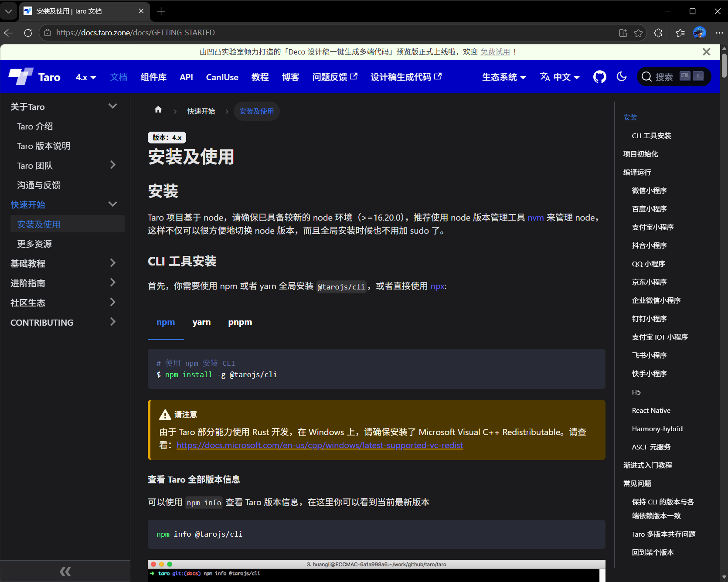728x582 pixels.
Task: Jump to 微信小程序 in contents
Action: (x=649, y=191)
